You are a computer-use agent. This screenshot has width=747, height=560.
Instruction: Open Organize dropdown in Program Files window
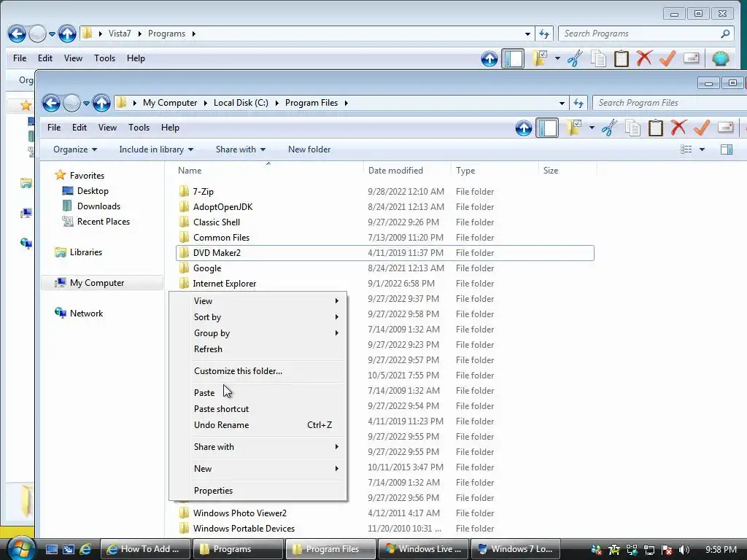tap(75, 149)
